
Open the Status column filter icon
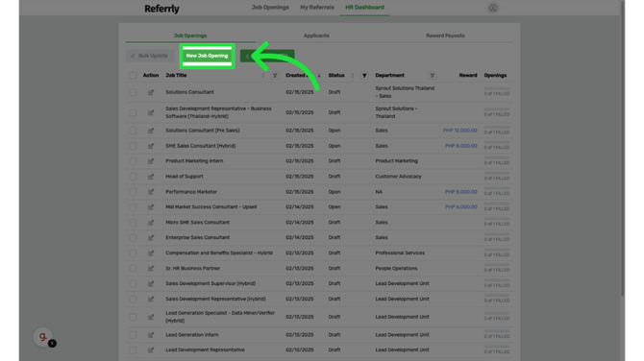pyautogui.click(x=364, y=76)
